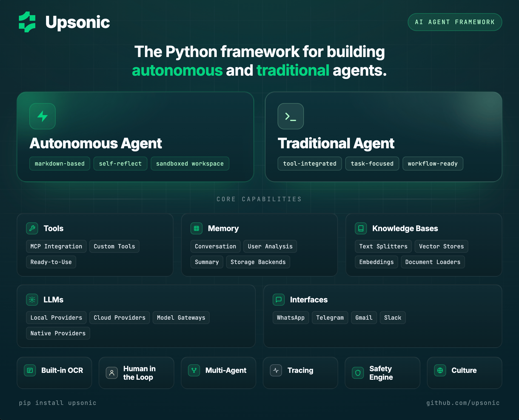This screenshot has width=519, height=420.
Task: Select the Storage Backends chip
Action: point(258,262)
